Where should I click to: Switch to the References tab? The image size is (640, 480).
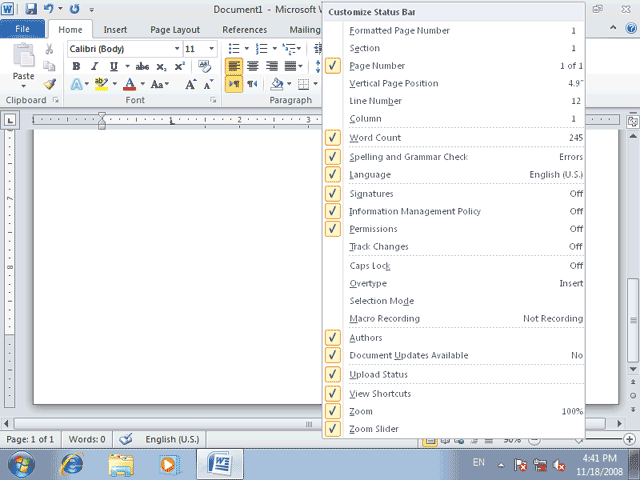click(244, 30)
